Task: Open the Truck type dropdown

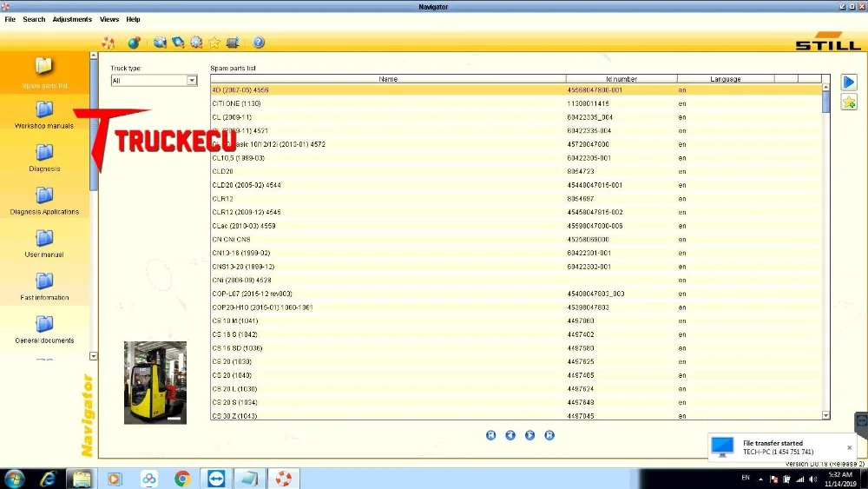Action: [x=192, y=80]
